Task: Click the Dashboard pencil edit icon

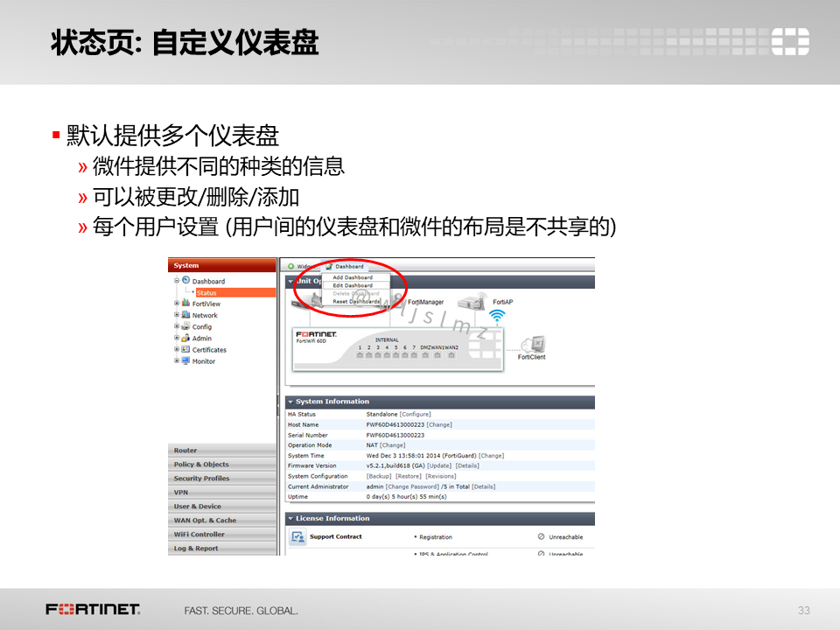Action: coord(330,266)
